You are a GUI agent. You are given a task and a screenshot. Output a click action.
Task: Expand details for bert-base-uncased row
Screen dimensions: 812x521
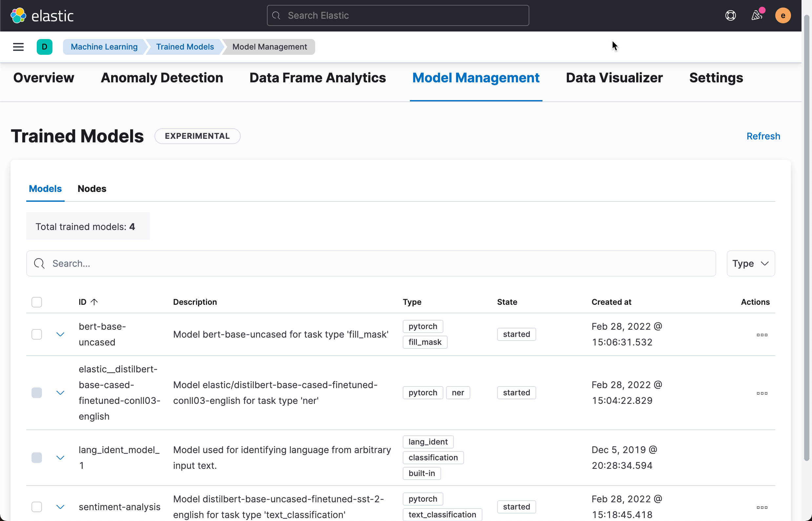[60, 334]
